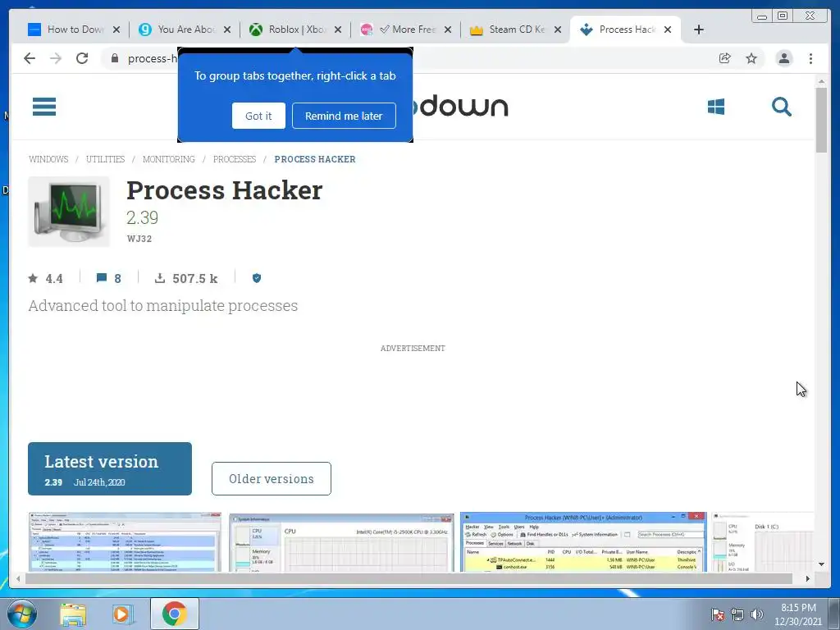Open the first Process Hacker screenshot thumbnail
840x630 pixels.
125,542
